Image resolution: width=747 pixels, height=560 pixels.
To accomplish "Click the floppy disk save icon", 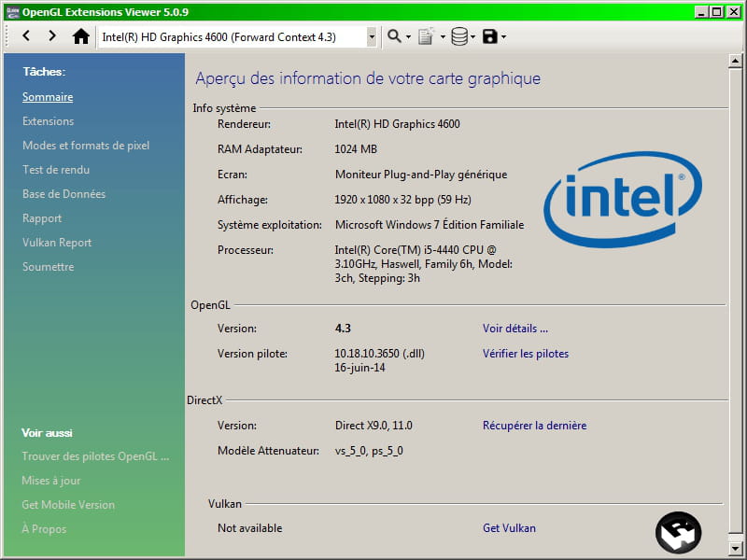I will tap(489, 36).
